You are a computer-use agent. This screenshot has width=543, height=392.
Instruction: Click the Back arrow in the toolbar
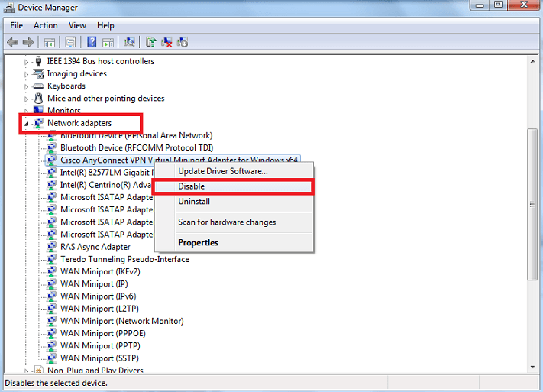click(x=12, y=42)
